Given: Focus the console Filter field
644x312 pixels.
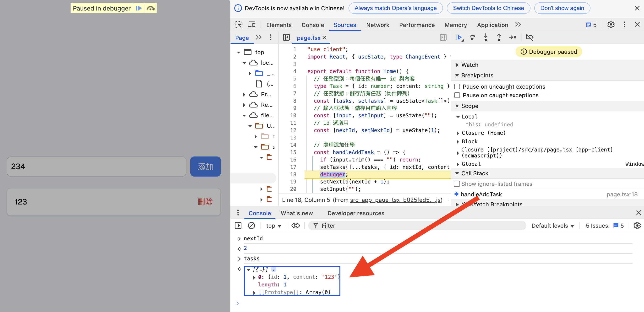Looking at the screenshot, I should [417, 226].
